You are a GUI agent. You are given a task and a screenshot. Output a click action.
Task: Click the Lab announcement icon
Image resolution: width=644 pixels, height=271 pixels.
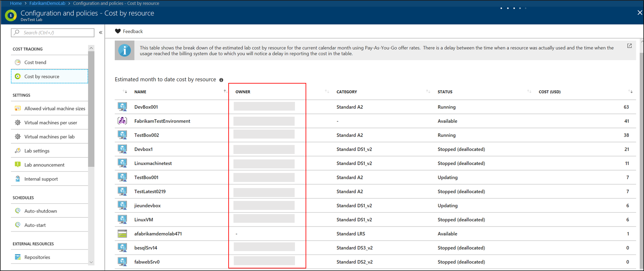pyautogui.click(x=18, y=165)
